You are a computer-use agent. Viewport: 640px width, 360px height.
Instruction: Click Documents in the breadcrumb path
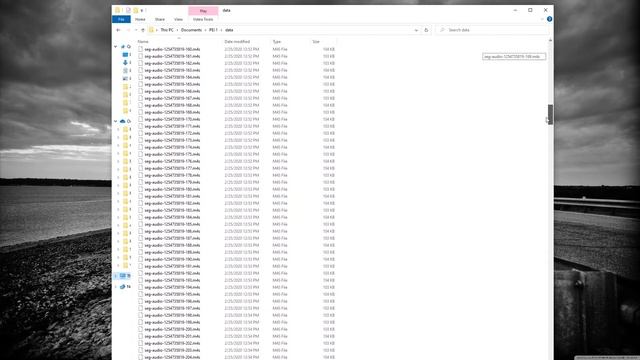point(191,30)
